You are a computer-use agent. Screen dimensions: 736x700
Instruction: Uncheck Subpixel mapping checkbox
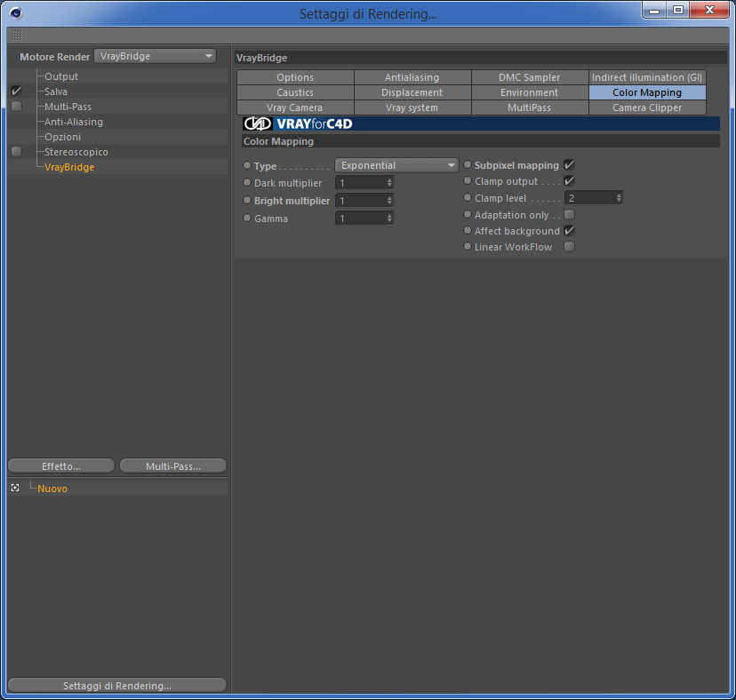point(570,164)
